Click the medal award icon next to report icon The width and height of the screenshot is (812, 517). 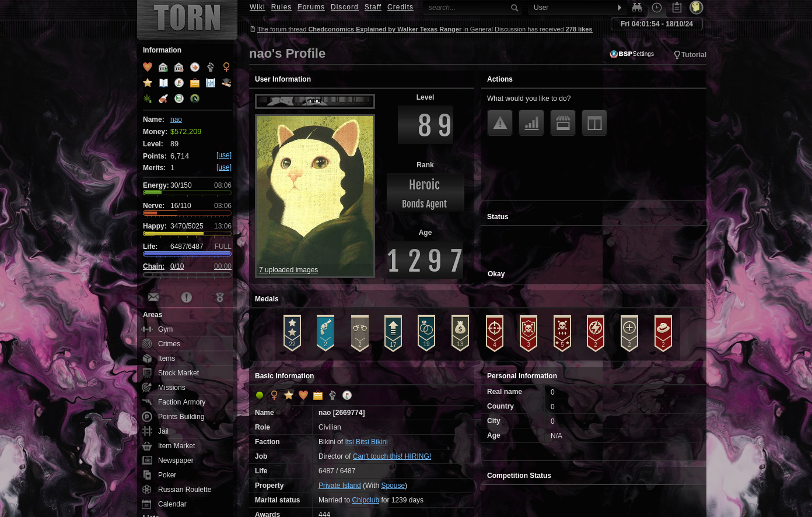coord(220,297)
